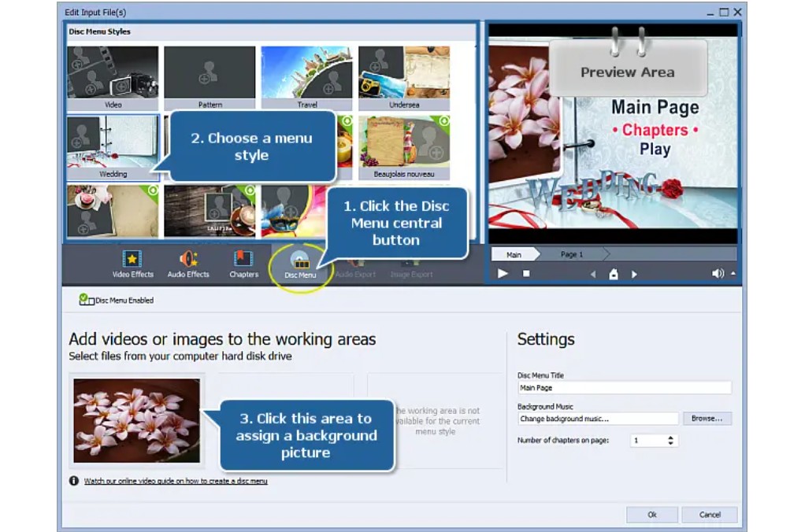The width and height of the screenshot is (805, 532).
Task: Confirm changes with the Ok button
Action: pos(651,514)
